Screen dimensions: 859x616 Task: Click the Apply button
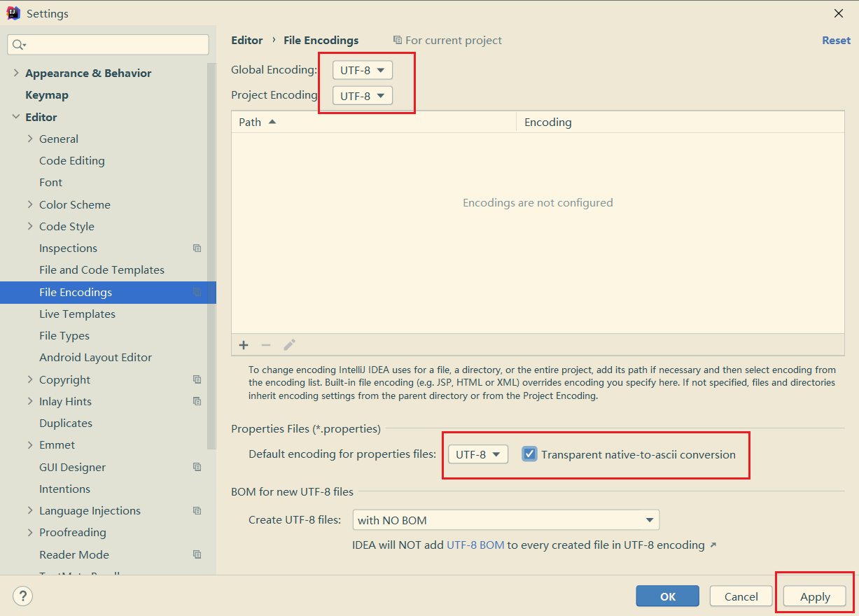pos(815,596)
